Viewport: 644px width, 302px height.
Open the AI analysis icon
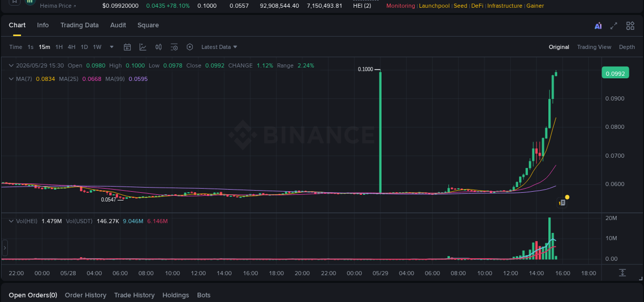tap(598, 26)
